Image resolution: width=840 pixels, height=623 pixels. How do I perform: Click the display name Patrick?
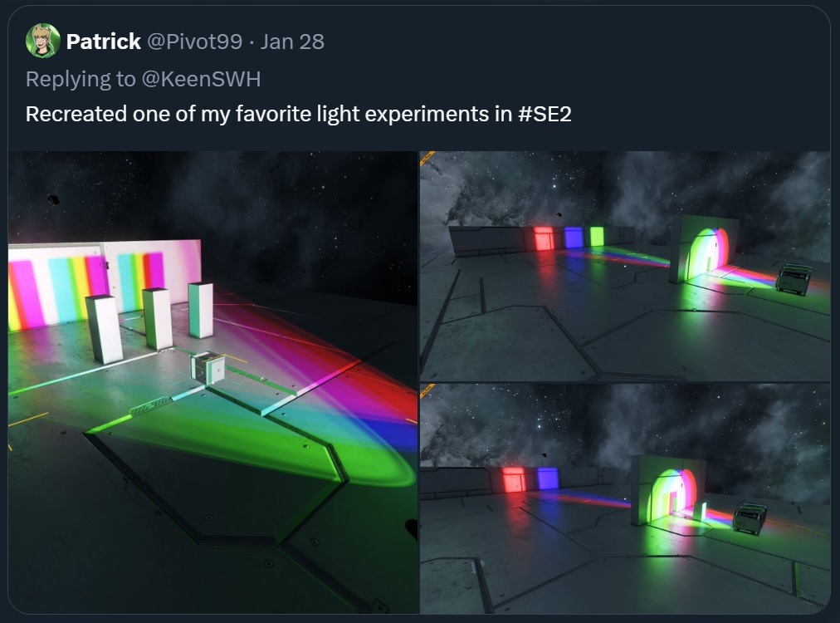[104, 42]
